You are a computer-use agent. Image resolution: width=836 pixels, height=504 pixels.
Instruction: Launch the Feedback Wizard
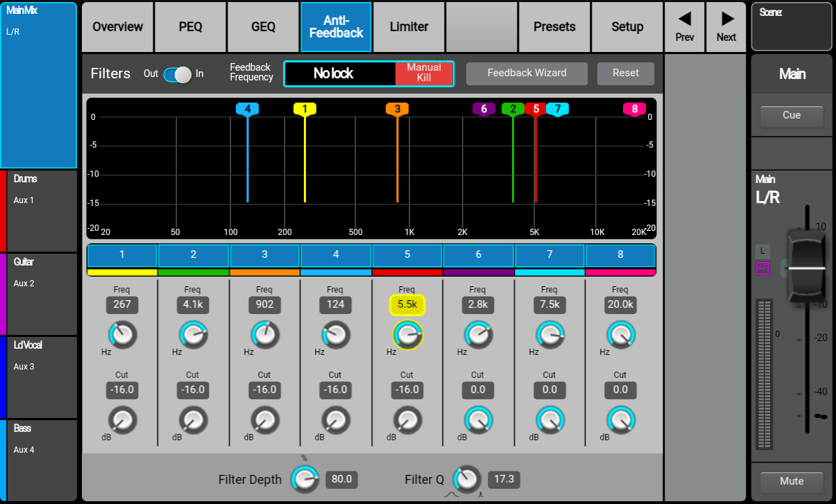tap(527, 73)
